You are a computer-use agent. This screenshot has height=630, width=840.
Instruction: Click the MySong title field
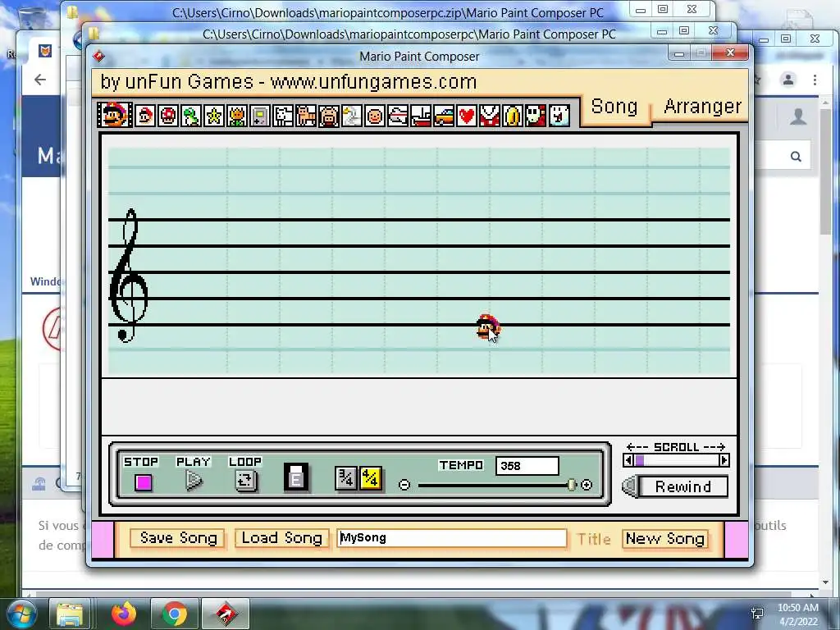tap(452, 538)
